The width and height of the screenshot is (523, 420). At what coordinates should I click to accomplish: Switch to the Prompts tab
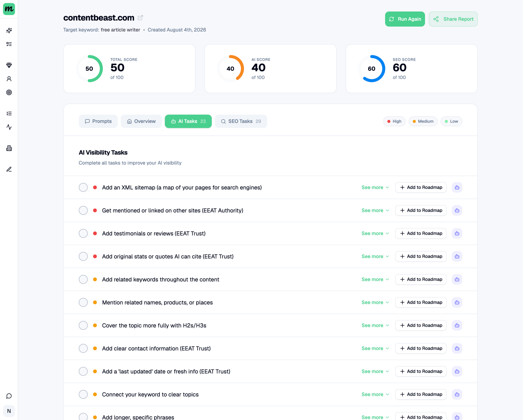click(98, 121)
